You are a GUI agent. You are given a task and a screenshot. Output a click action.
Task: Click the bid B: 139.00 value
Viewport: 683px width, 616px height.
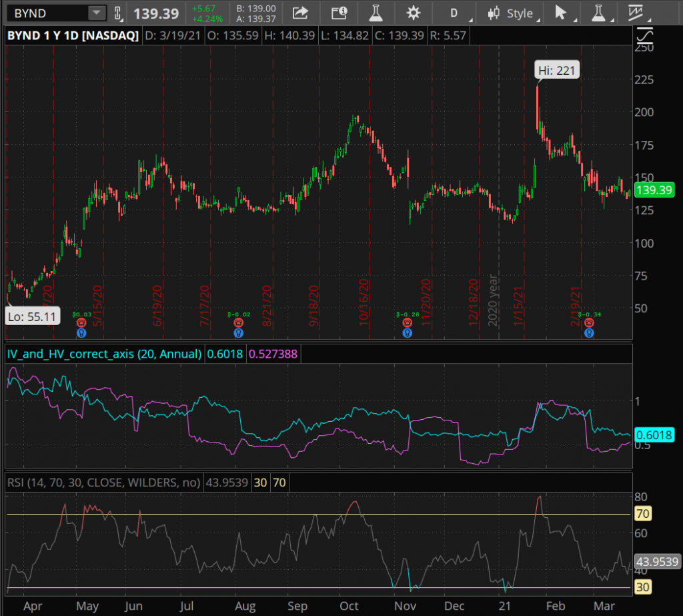point(256,9)
